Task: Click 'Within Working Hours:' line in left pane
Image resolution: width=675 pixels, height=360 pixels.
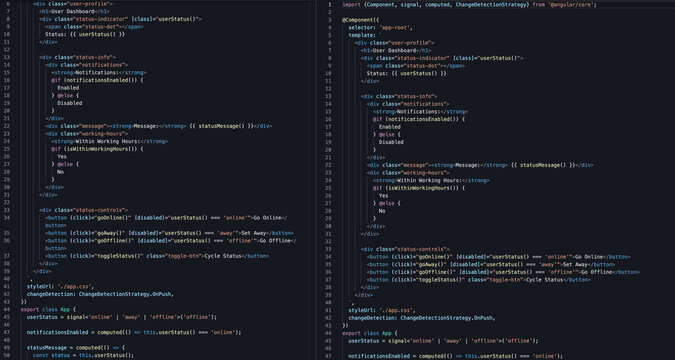Action: (109, 141)
